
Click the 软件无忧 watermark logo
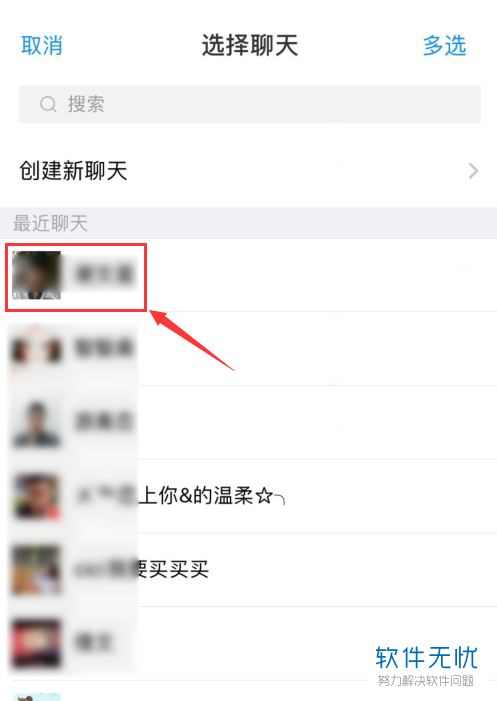[x=426, y=665]
